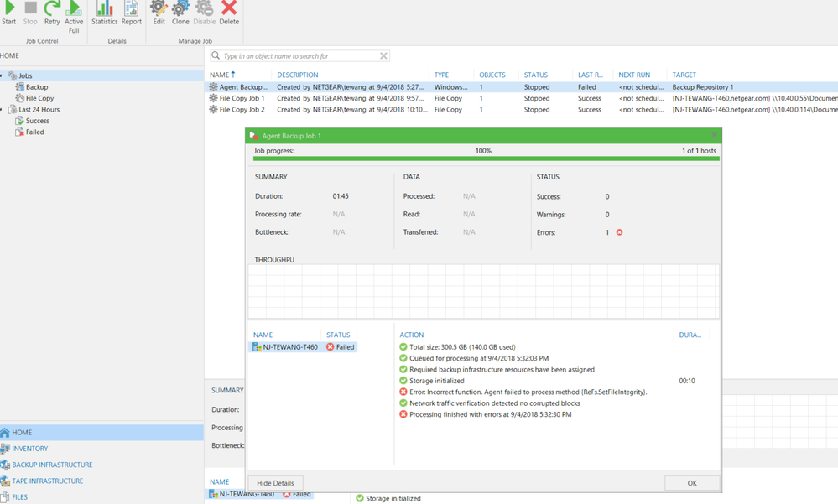
Task: Click the job search field
Action: tap(299, 55)
